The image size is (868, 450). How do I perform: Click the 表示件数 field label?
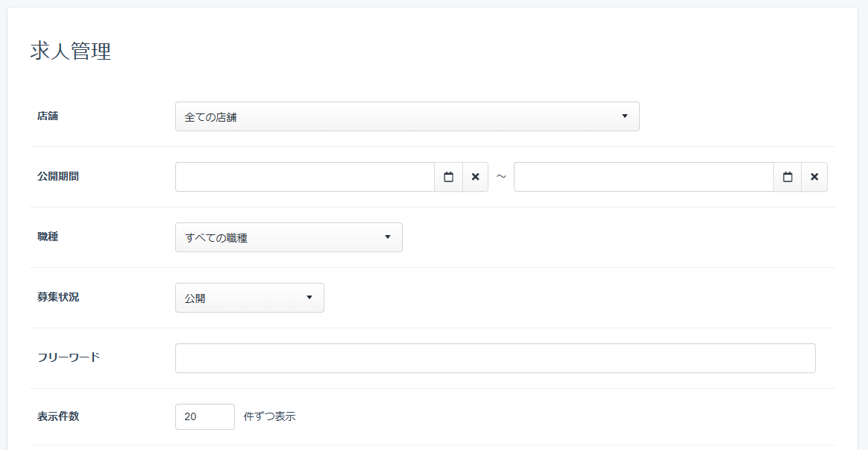click(58, 416)
